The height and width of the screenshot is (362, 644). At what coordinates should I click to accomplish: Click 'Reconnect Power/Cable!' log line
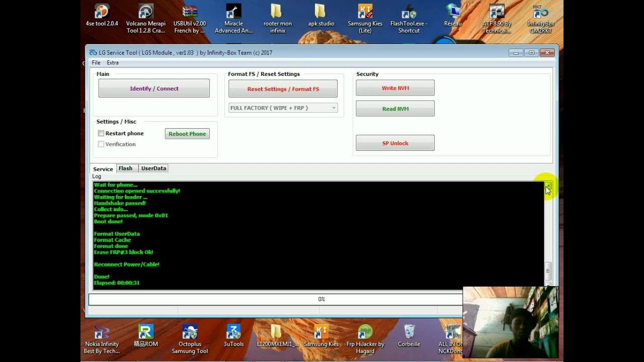(126, 264)
